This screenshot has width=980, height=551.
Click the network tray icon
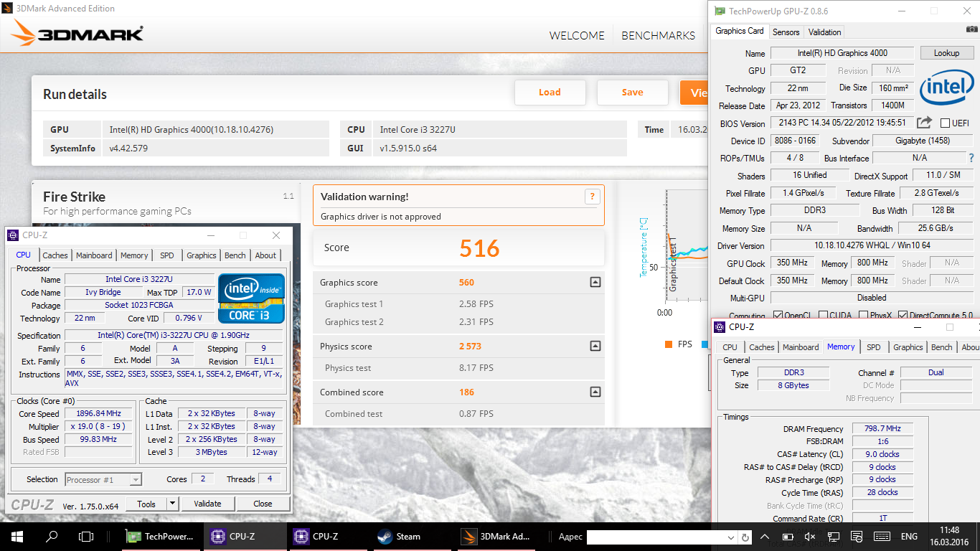pyautogui.click(x=834, y=537)
